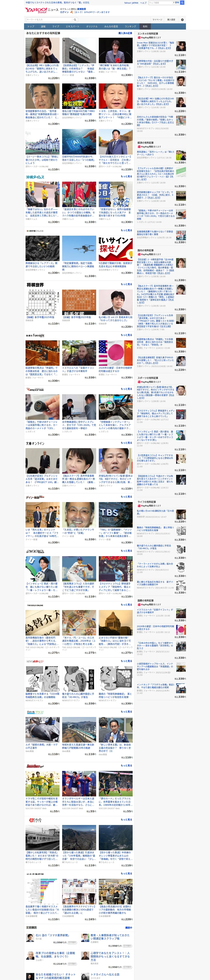The image size is (210, 980).
Task: Open the 週刊ベースボール publisher logo
Action: pos(35,551)
